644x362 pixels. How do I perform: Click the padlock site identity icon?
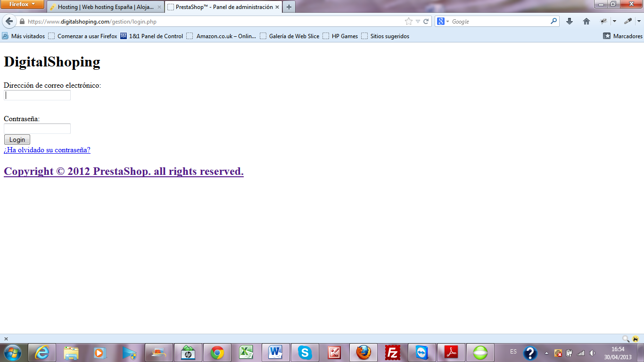[x=22, y=22]
